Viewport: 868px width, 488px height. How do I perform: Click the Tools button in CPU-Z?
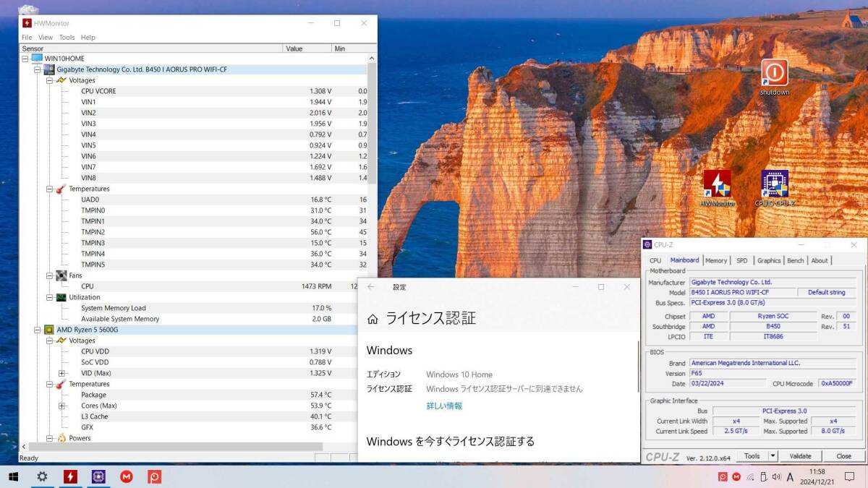pos(752,456)
